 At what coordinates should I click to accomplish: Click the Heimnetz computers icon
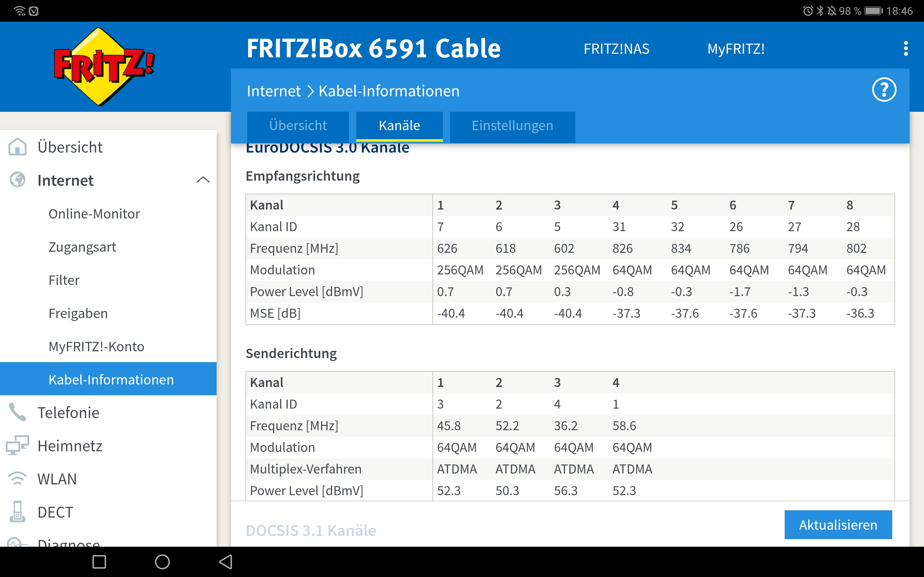[18, 445]
